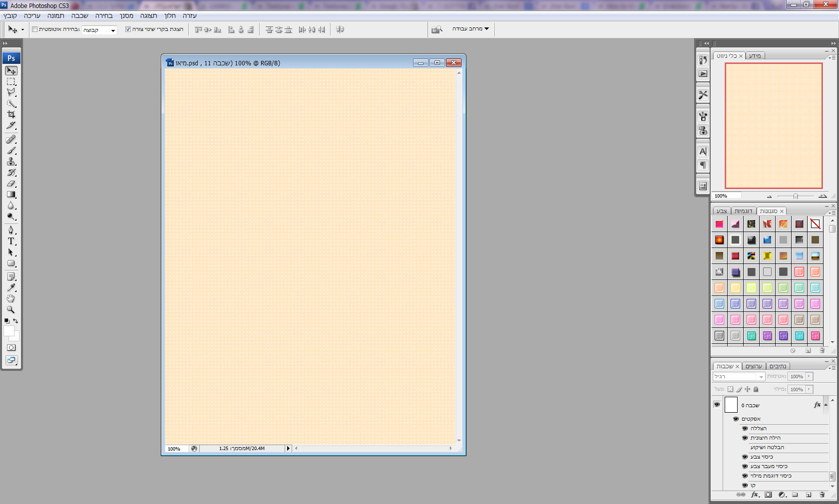
Task: Open Adobe Bridge from options bar
Action: [437, 29]
